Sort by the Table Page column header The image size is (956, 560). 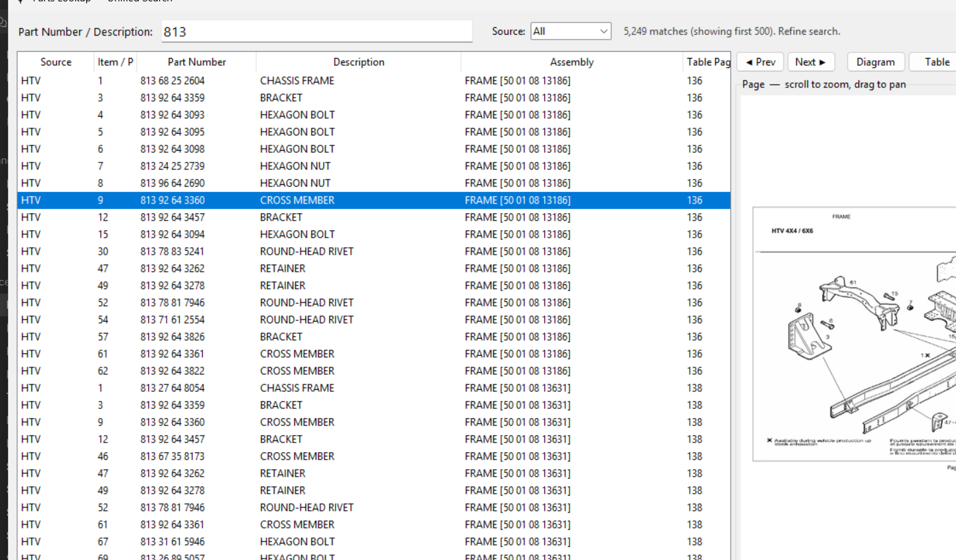(707, 62)
